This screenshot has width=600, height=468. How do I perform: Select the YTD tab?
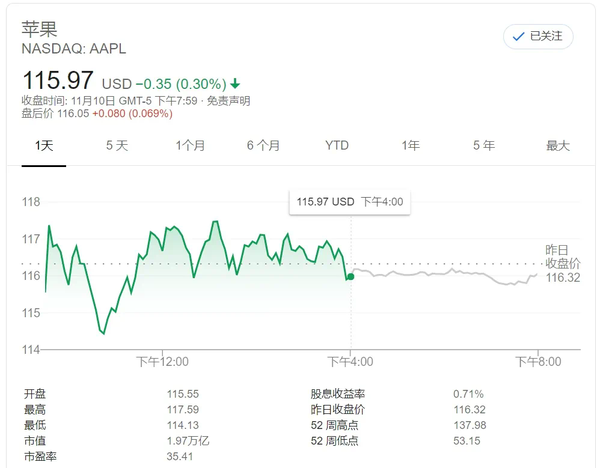pos(337,145)
